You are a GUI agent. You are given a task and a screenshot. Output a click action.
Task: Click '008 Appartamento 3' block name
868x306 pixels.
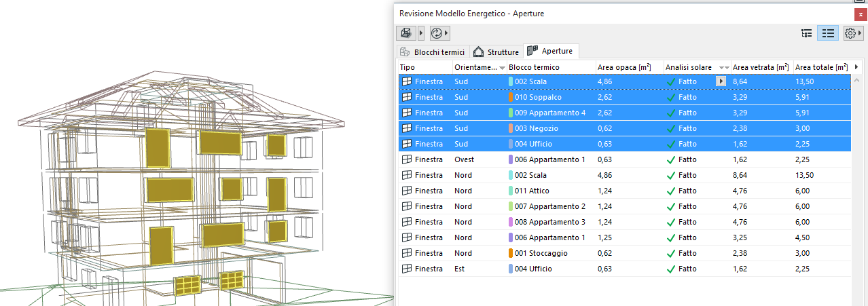550,222
